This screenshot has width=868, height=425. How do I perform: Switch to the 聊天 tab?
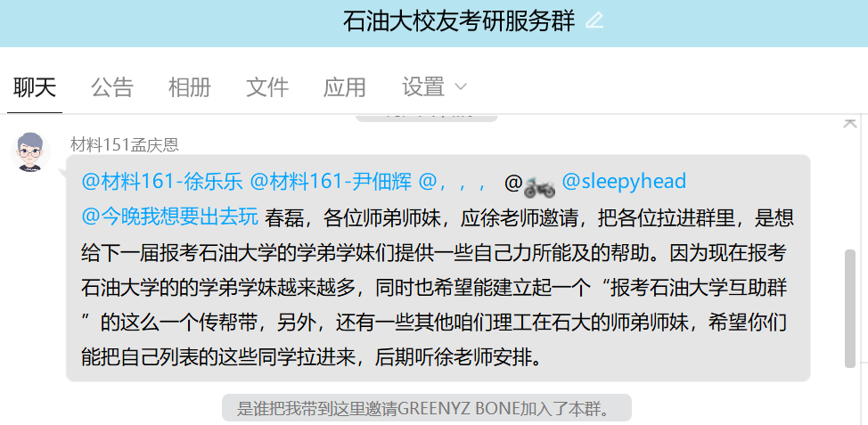[x=35, y=87]
